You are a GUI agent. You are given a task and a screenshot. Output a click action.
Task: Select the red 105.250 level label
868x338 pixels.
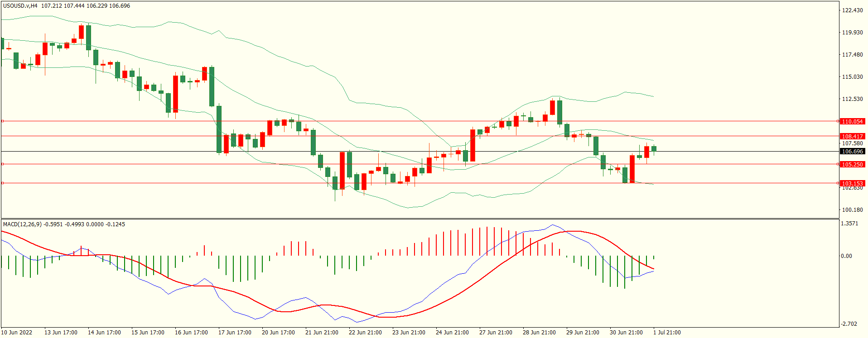[852, 165]
